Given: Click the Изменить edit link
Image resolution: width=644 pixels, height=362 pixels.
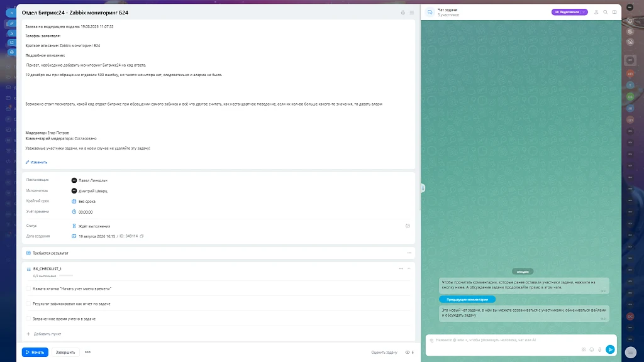Looking at the screenshot, I should click(x=36, y=162).
